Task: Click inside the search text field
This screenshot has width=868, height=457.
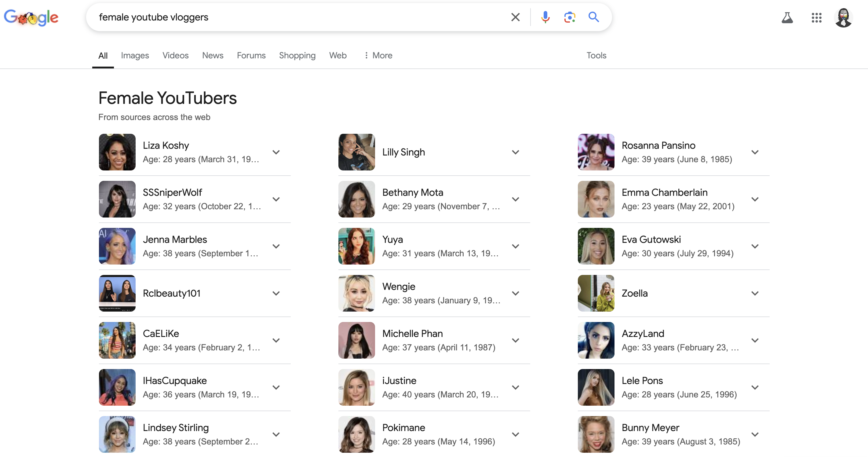Action: (297, 17)
